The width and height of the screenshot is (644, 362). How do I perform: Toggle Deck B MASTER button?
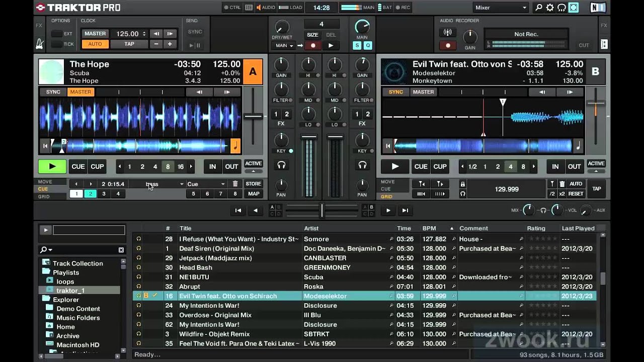(423, 92)
